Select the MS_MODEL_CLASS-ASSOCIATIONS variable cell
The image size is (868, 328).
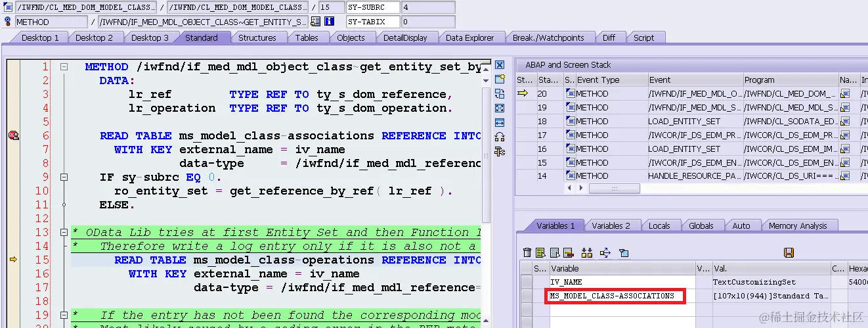pos(622,296)
